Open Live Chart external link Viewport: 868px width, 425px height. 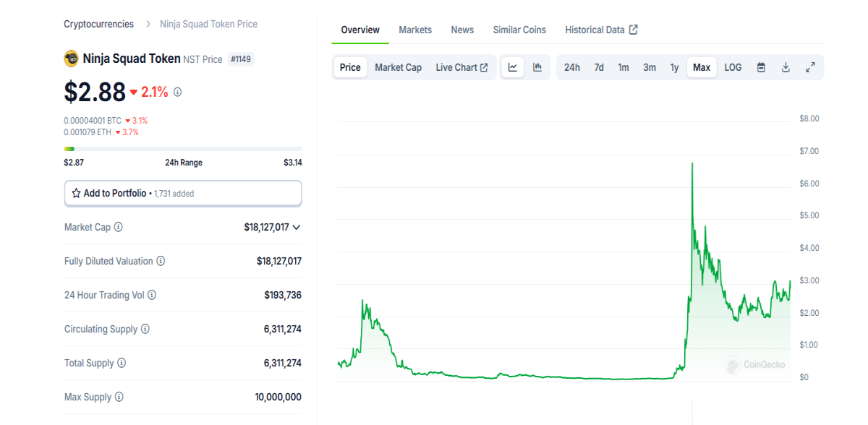(x=461, y=67)
